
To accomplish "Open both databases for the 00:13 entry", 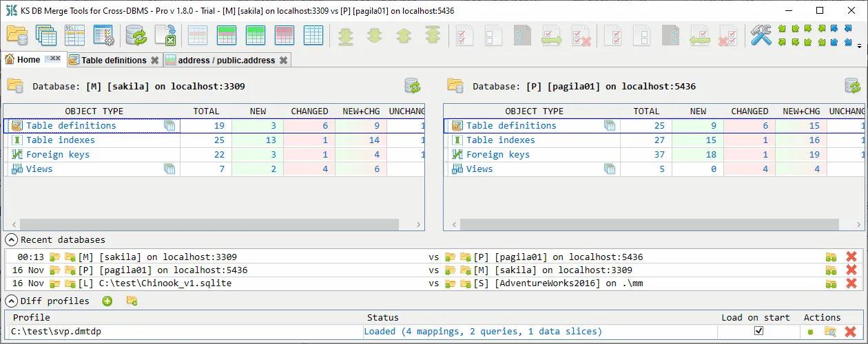I will pos(831,257).
